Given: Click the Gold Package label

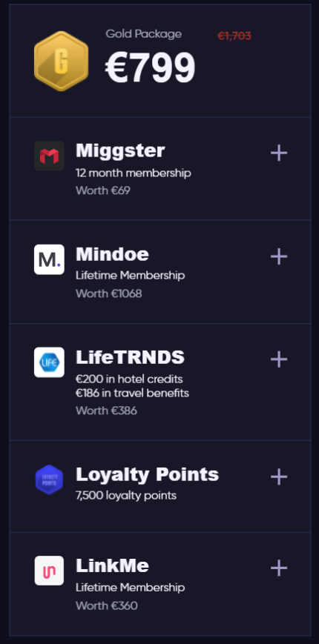Looking at the screenshot, I should coord(143,34).
